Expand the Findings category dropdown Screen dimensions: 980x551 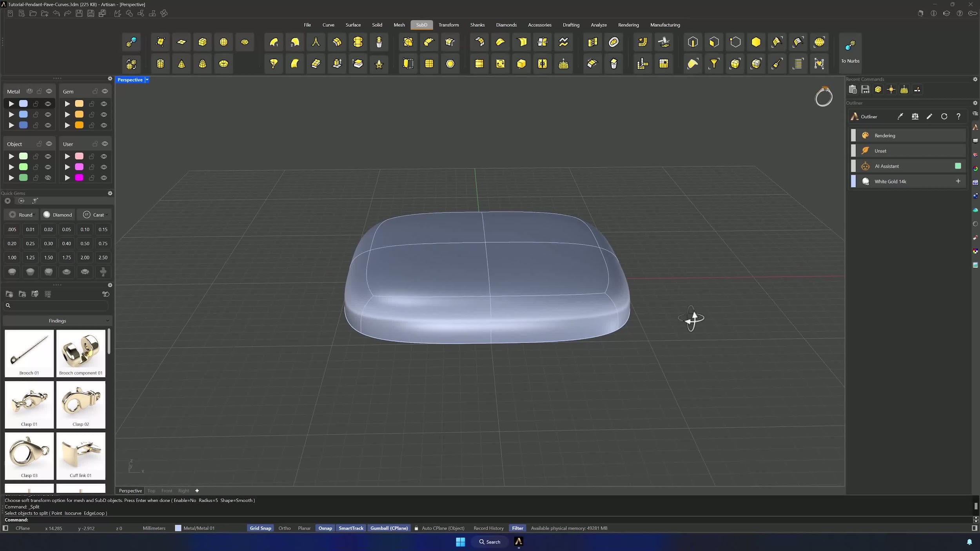[57, 321]
